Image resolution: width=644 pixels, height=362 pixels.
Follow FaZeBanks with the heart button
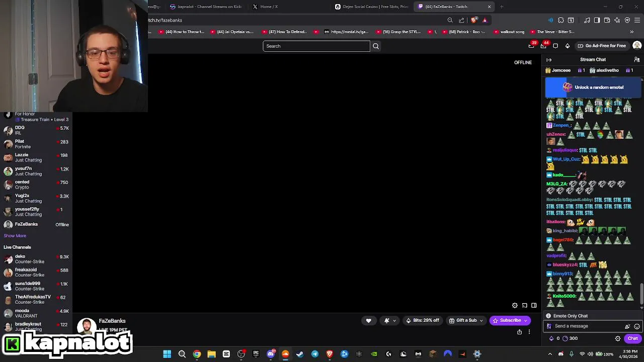[368, 320]
